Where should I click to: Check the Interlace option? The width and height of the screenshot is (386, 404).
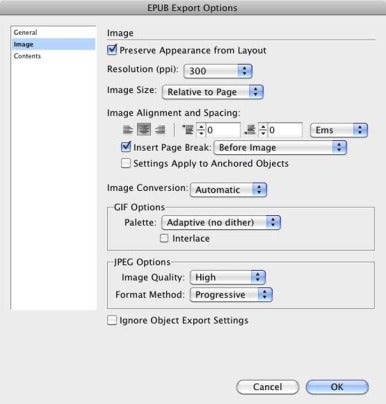164,238
